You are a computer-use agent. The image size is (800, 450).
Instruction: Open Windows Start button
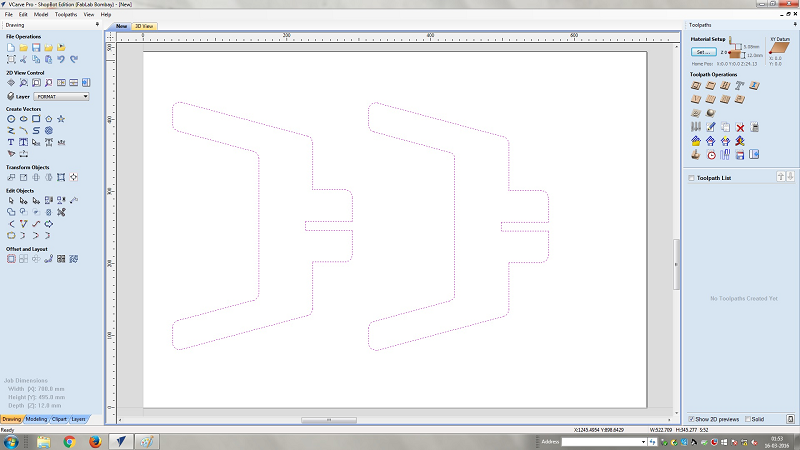point(11,441)
